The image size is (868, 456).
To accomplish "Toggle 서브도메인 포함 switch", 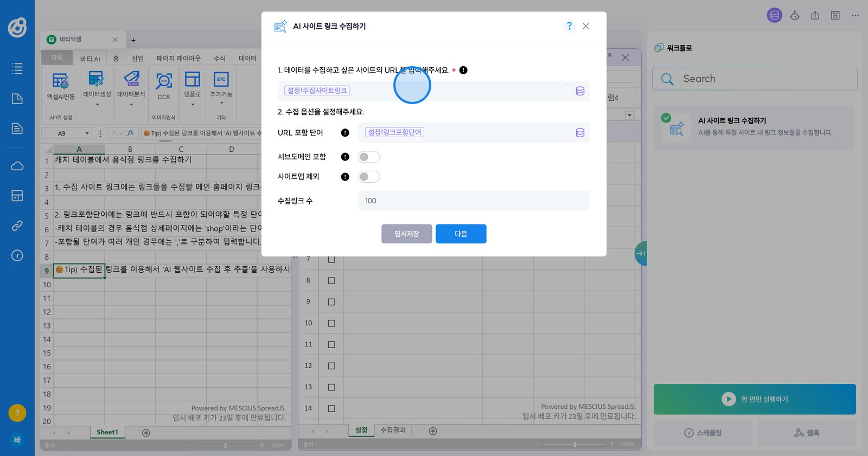I will click(369, 157).
